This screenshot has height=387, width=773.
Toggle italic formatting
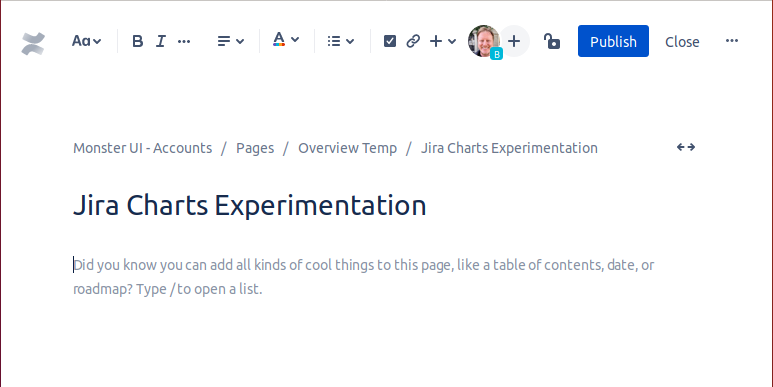[161, 41]
